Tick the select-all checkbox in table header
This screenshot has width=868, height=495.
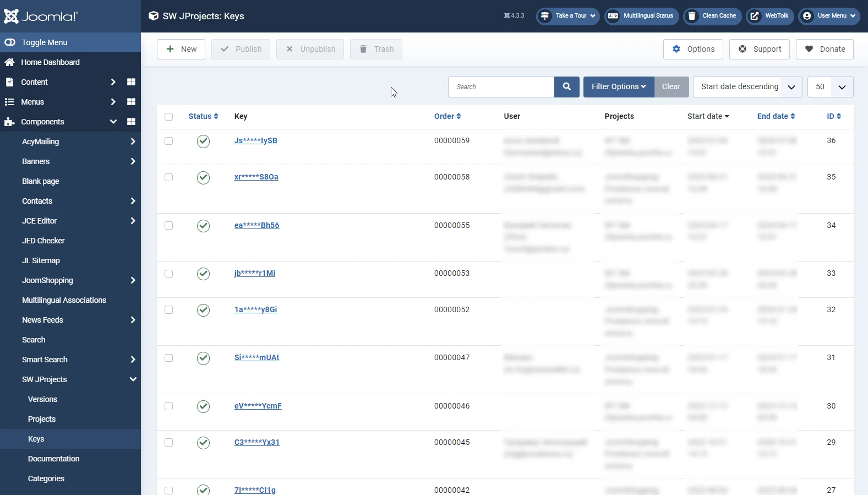click(169, 117)
